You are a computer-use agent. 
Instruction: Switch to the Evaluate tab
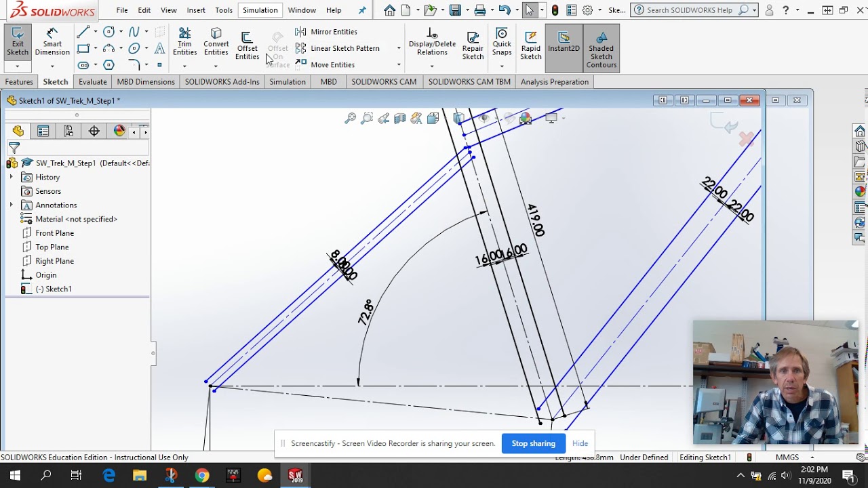click(93, 81)
